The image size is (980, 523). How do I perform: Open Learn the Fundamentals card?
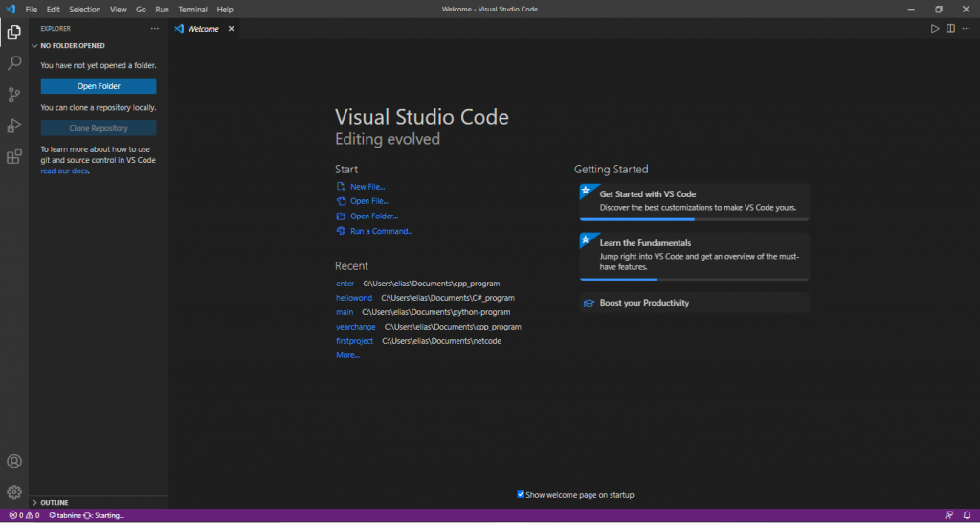click(x=695, y=257)
